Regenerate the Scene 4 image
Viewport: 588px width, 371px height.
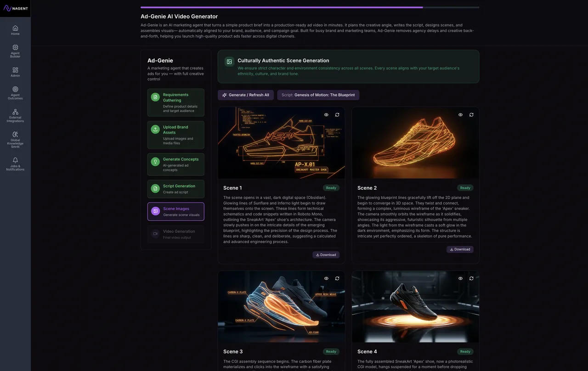471,278
